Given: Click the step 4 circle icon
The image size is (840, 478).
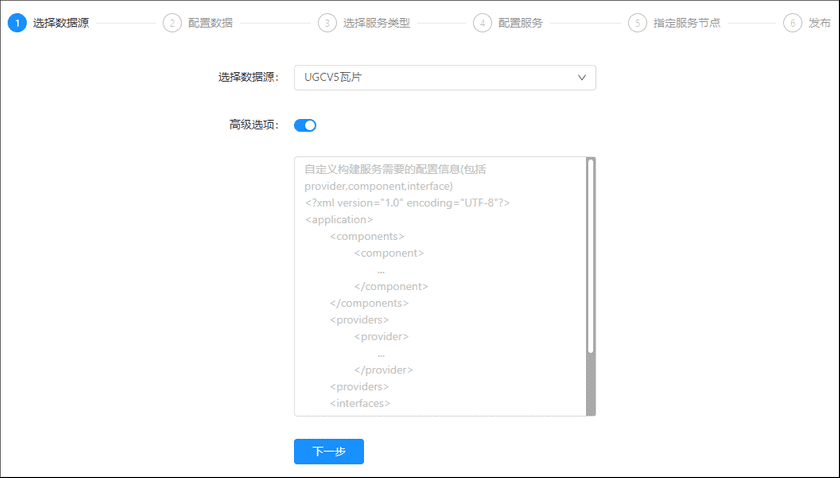Looking at the screenshot, I should 483,23.
